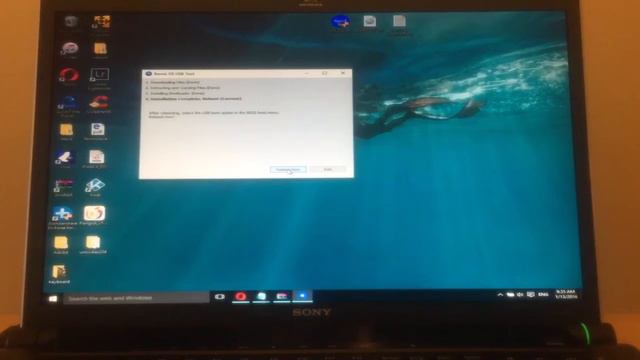Open the Windows Start menu
Viewport: 640px width, 360px height.
tap(53, 299)
